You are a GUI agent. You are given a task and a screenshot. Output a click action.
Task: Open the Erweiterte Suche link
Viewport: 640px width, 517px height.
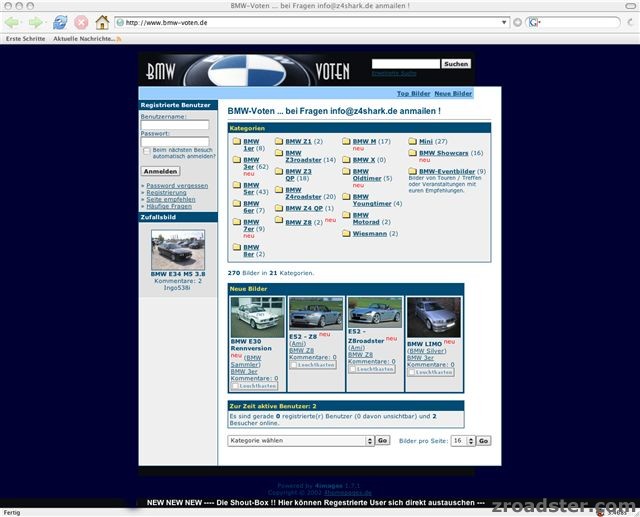[x=394, y=73]
